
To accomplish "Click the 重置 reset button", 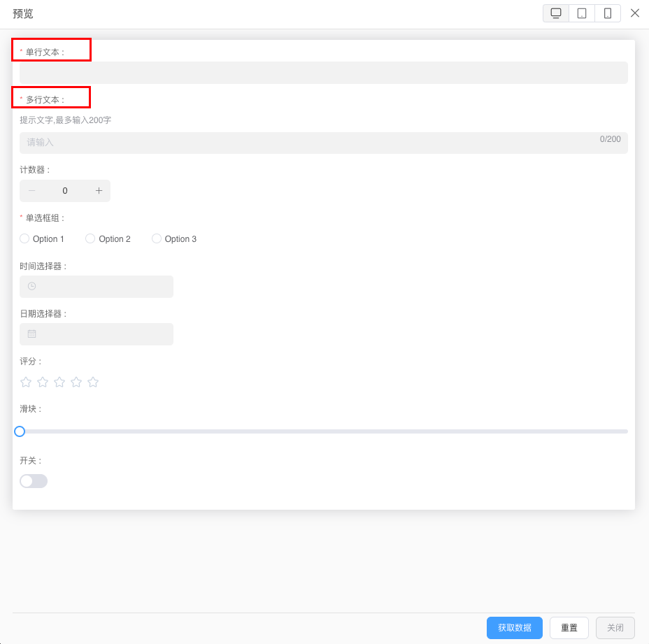I will click(569, 628).
